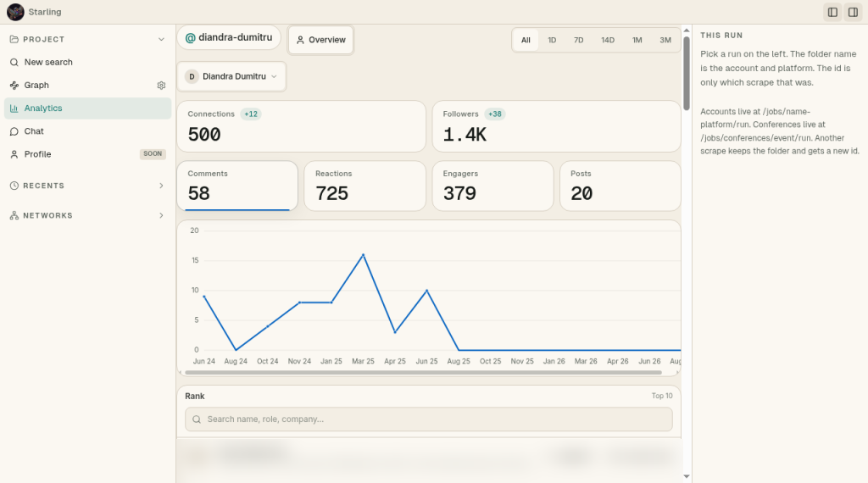Click the Profile person icon

pos(14,154)
